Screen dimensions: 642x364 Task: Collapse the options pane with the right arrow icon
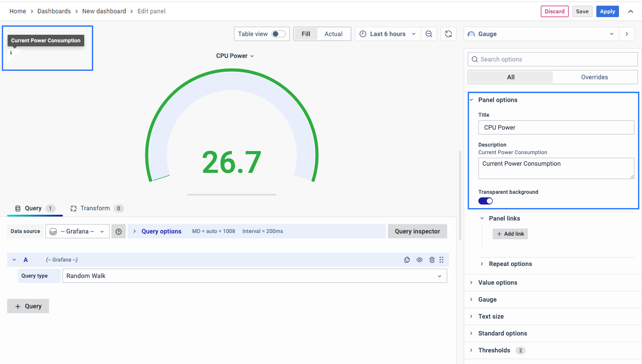pyautogui.click(x=627, y=34)
